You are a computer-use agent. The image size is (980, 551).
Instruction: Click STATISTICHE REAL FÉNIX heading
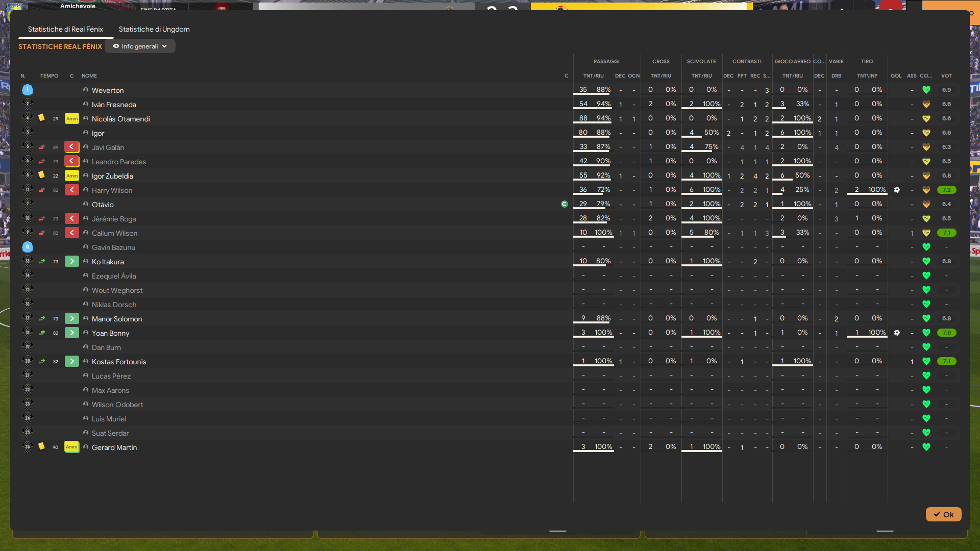click(x=60, y=46)
